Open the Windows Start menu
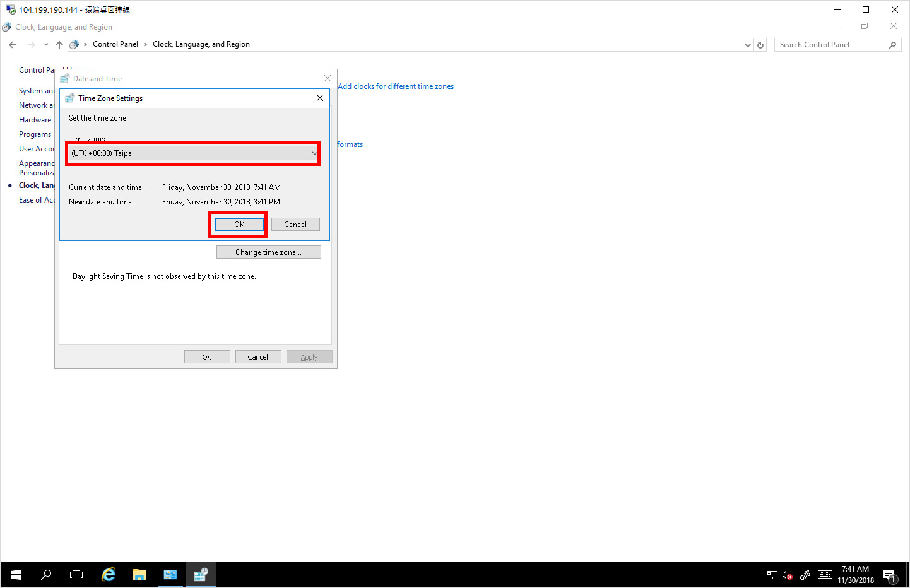The image size is (910, 588). pyautogui.click(x=16, y=575)
